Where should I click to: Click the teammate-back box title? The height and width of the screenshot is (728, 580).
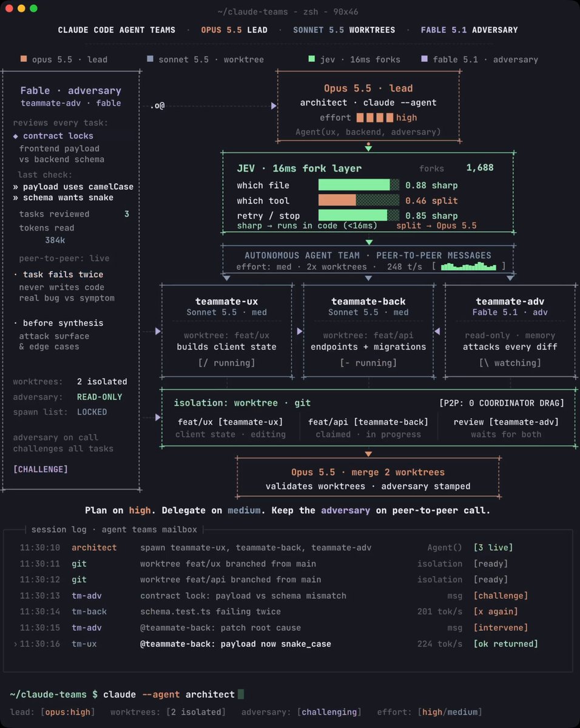(368, 301)
